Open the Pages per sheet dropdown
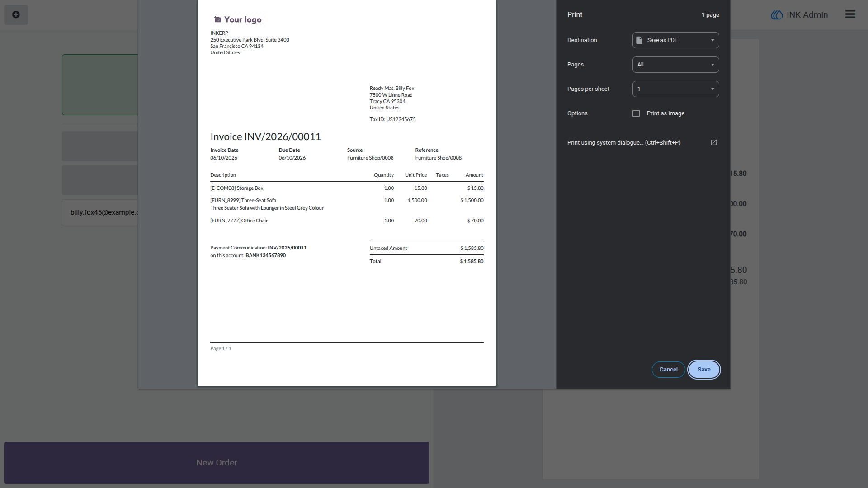Screen dimensions: 868x488 click(675, 89)
